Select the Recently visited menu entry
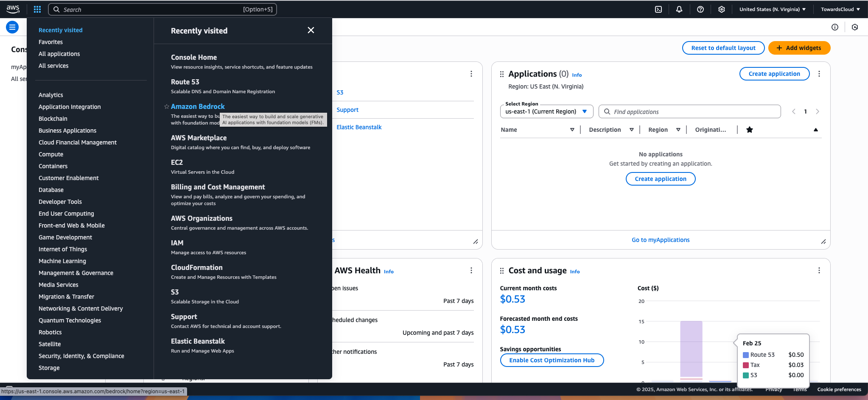The width and height of the screenshot is (868, 400). coord(60,30)
